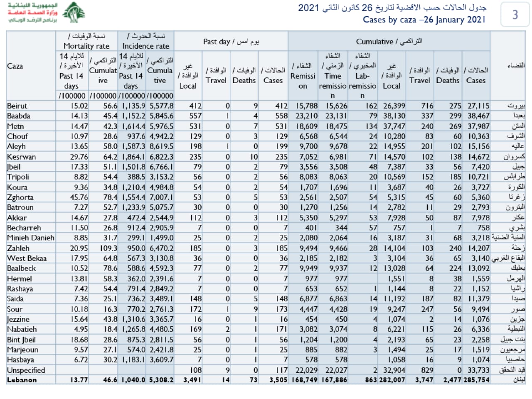Viewport: 532px width, 399px height.
Task: Click Lebanon mortality rate 13.77
Action: coord(79,379)
